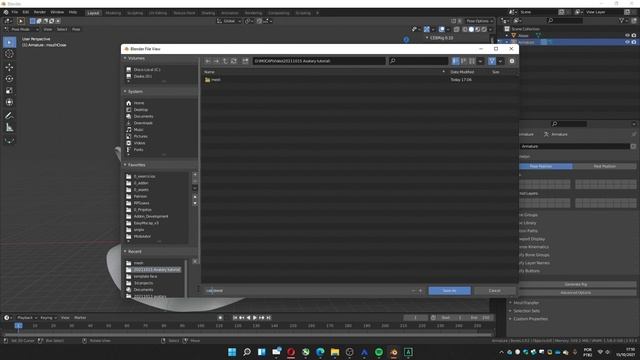The height and width of the screenshot is (360, 640).
Task: Click the Generate Rig button
Action: pyautogui.click(x=576, y=284)
